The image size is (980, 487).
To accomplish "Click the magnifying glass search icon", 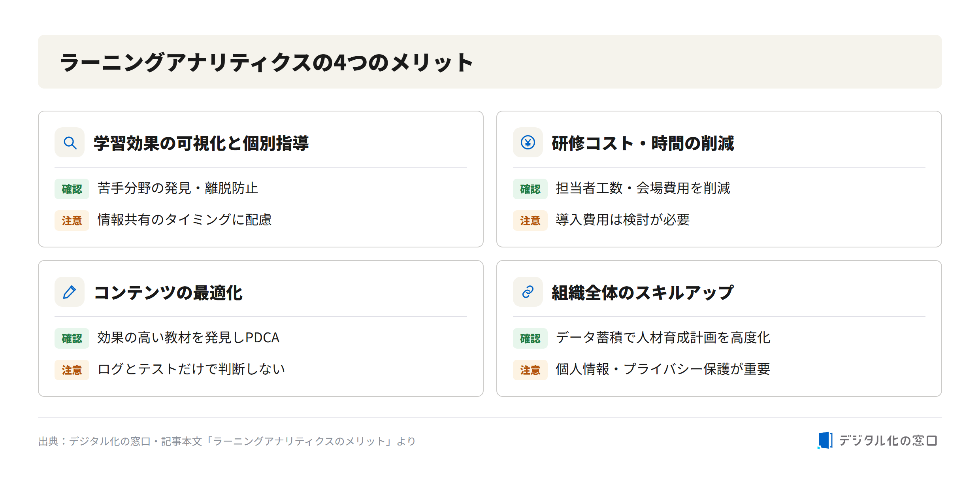I will (x=70, y=142).
